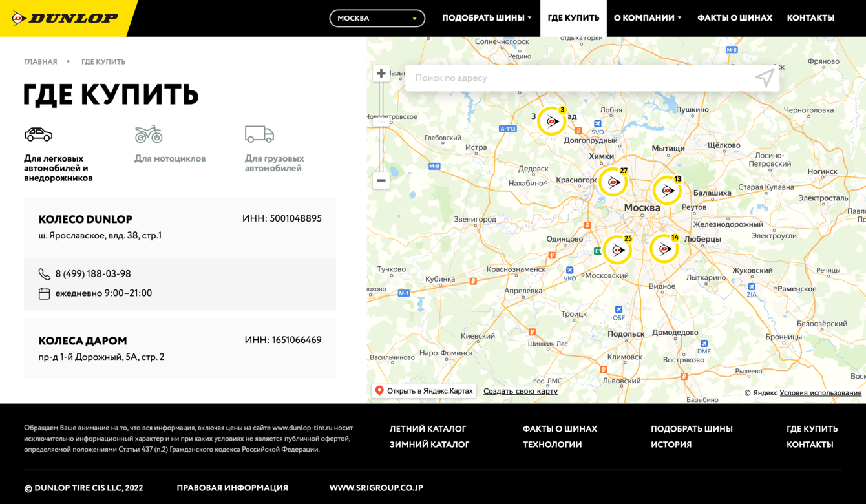Select the passenger car icon

pyautogui.click(x=39, y=134)
